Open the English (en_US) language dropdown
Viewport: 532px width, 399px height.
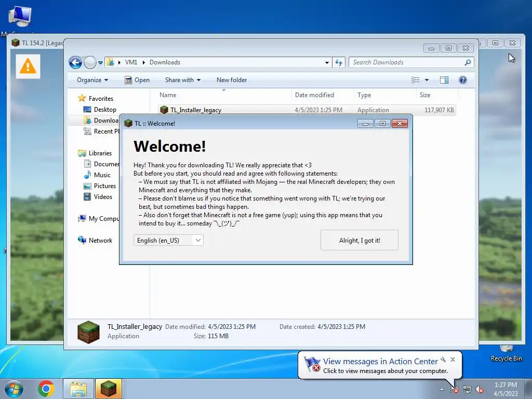click(x=168, y=240)
